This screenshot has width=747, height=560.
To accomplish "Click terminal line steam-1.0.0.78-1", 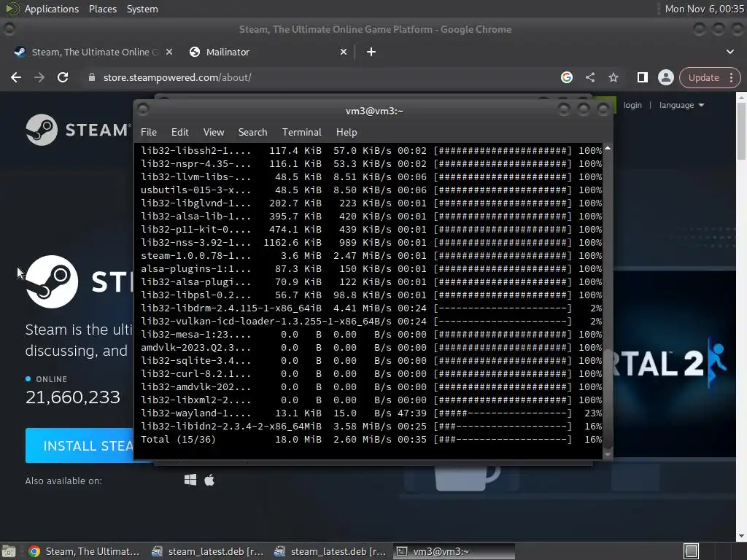I will pos(371,256).
